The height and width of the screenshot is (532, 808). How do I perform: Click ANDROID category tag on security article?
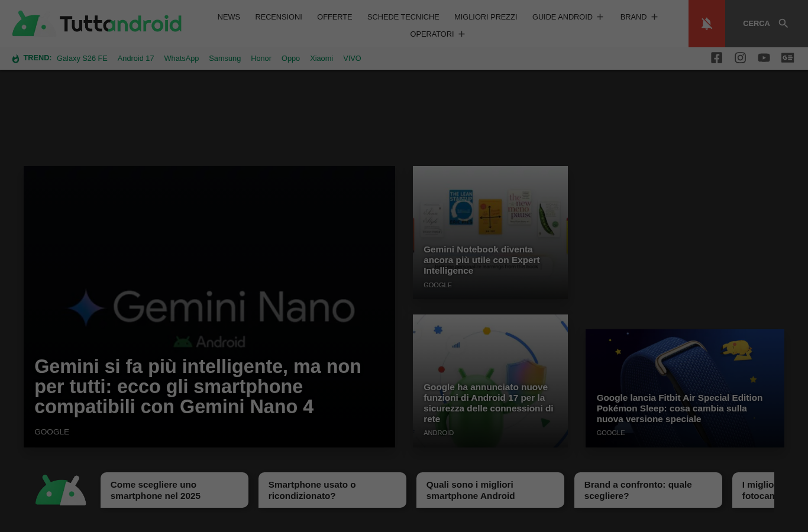(x=438, y=433)
